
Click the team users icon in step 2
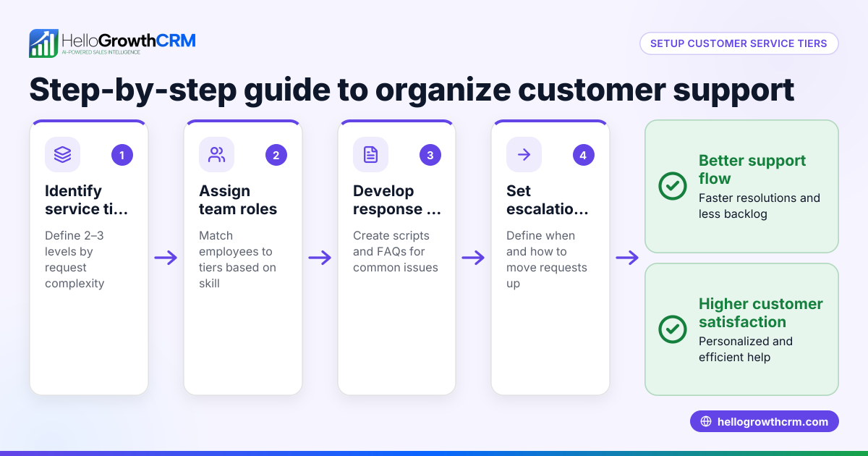click(216, 154)
